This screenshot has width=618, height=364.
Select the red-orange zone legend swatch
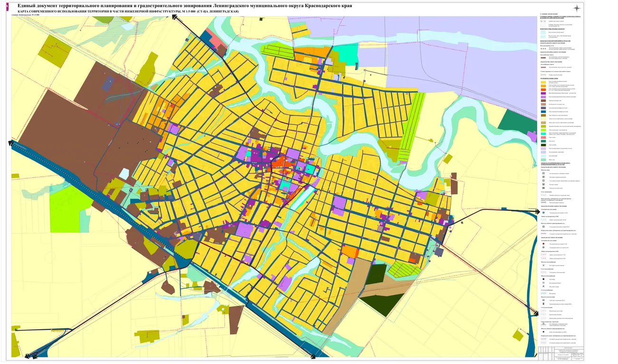[543, 90]
